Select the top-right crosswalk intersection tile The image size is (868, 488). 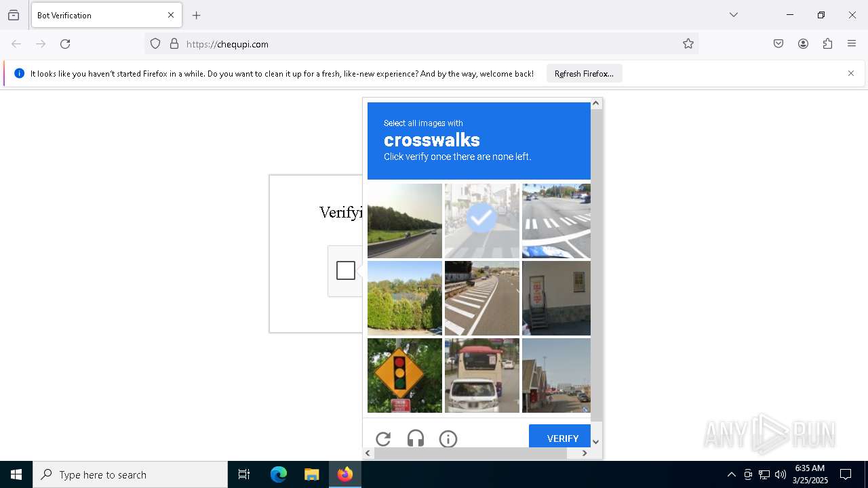pyautogui.click(x=556, y=221)
